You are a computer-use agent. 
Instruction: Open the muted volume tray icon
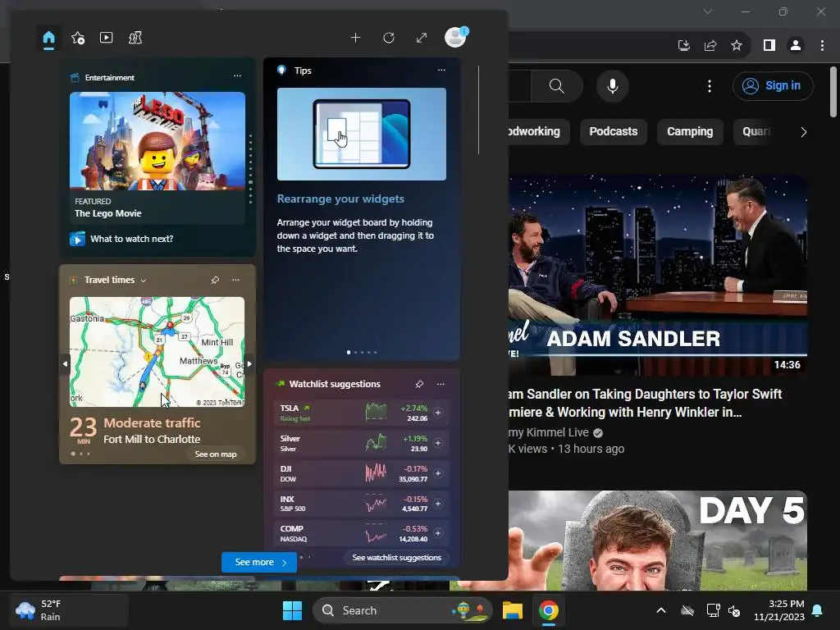click(x=734, y=610)
